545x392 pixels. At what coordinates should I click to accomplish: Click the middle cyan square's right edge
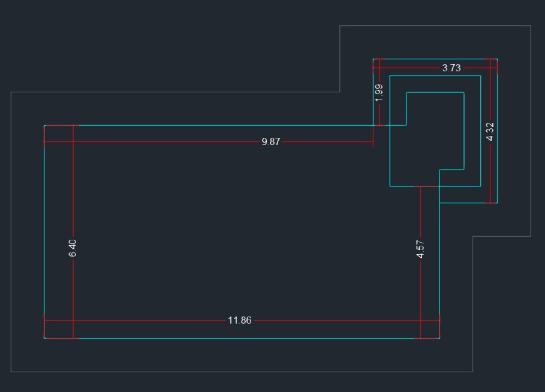tap(480, 132)
